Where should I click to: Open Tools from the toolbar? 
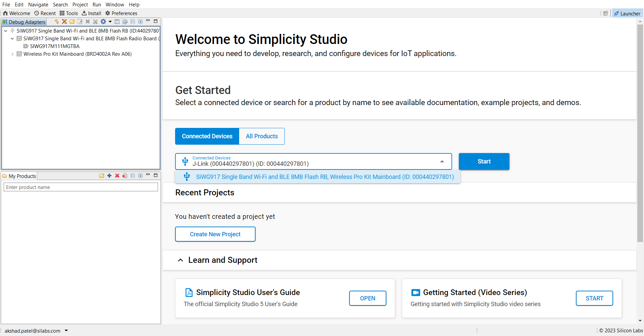click(69, 13)
